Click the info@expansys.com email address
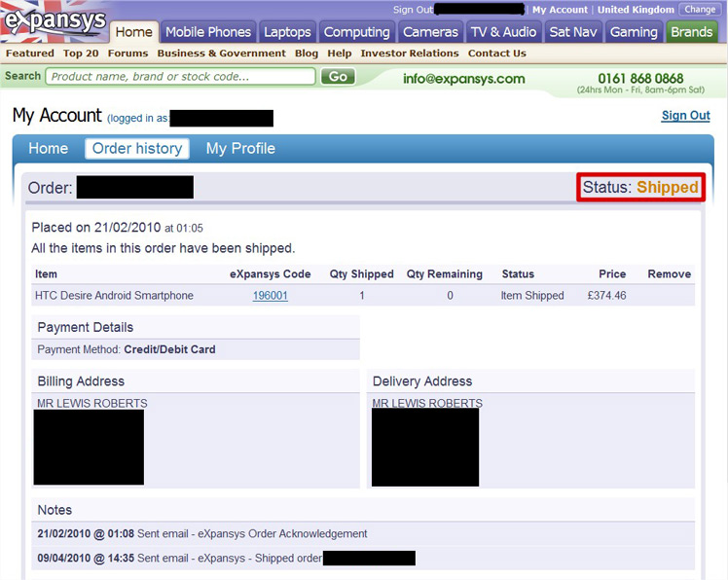Image resolution: width=728 pixels, height=580 pixels. click(x=464, y=79)
